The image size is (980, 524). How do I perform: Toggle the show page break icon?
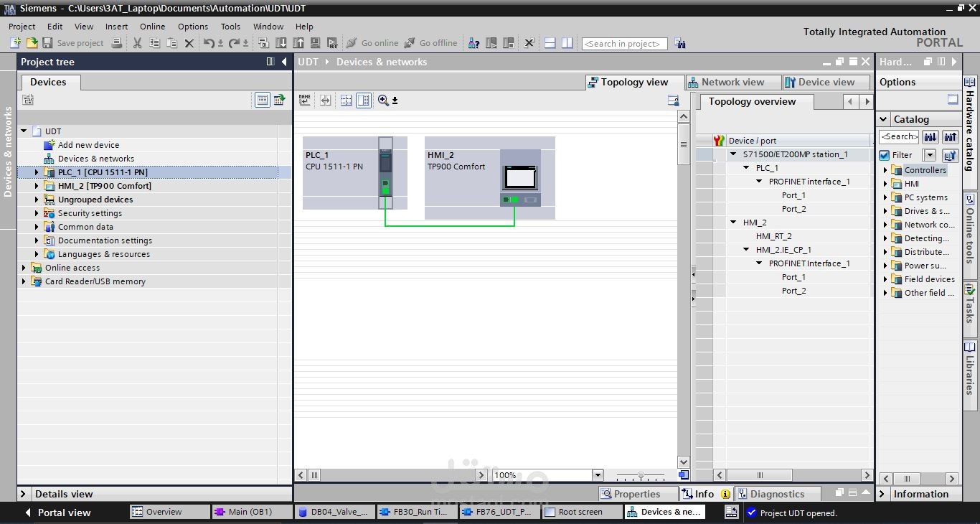point(346,100)
